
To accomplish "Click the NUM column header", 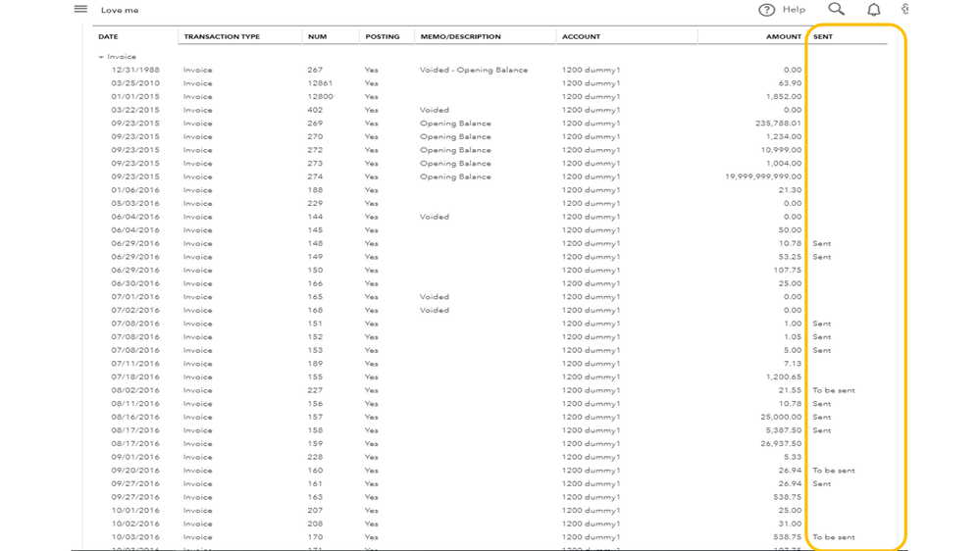I will click(x=318, y=37).
